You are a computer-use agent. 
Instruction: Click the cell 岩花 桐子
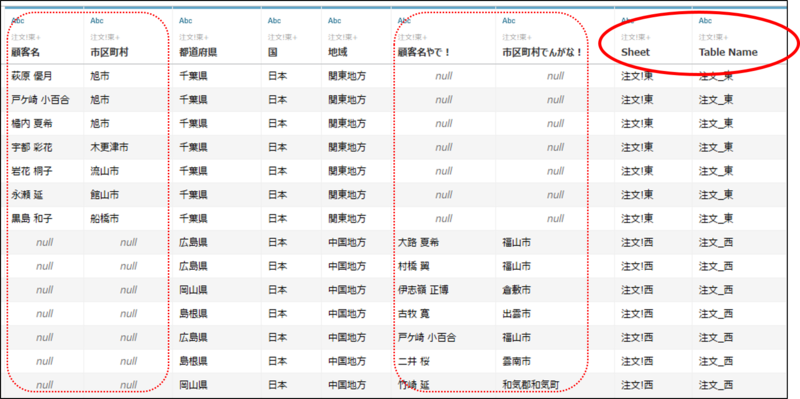[x=32, y=171]
